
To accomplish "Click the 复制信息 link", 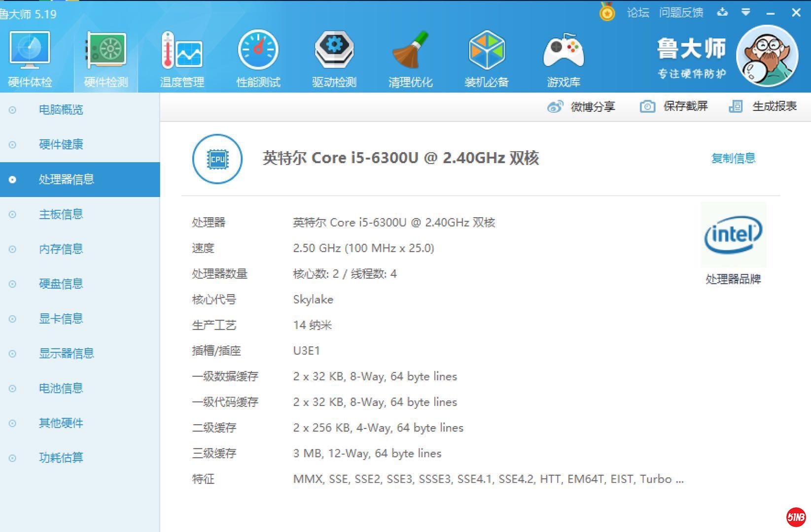I will [733, 158].
